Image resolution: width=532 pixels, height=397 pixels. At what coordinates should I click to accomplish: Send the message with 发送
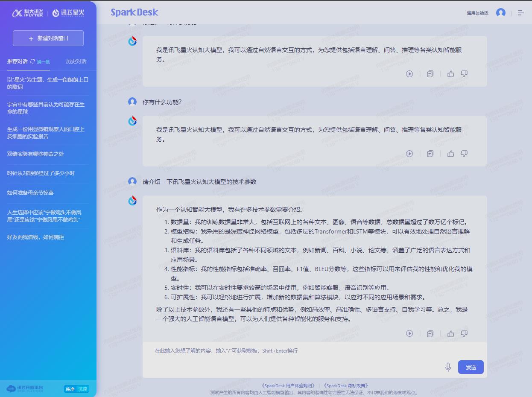(x=471, y=367)
